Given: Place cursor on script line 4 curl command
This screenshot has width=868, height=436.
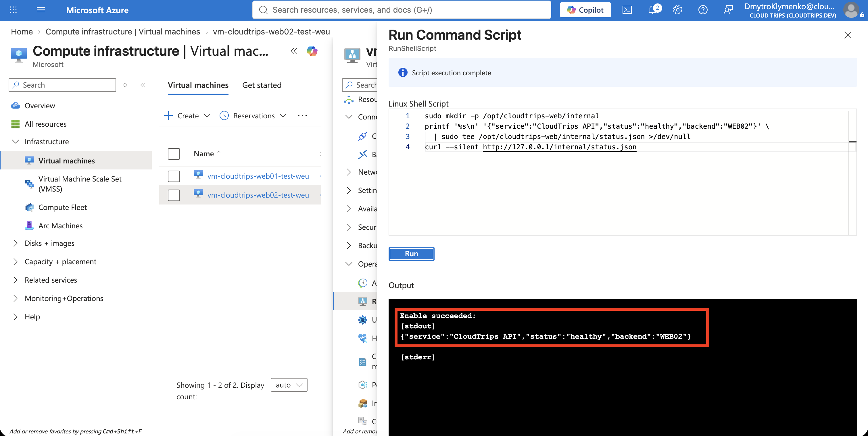Looking at the screenshot, I should (x=530, y=147).
